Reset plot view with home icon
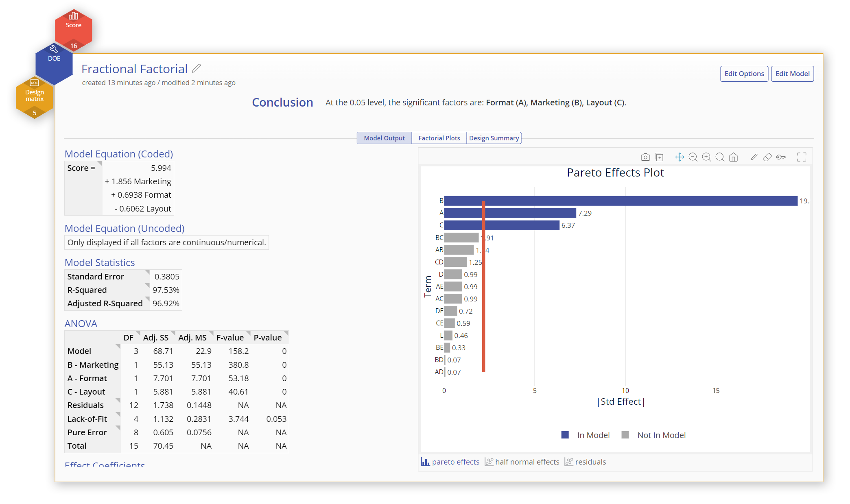The image size is (850, 504). [x=733, y=157]
